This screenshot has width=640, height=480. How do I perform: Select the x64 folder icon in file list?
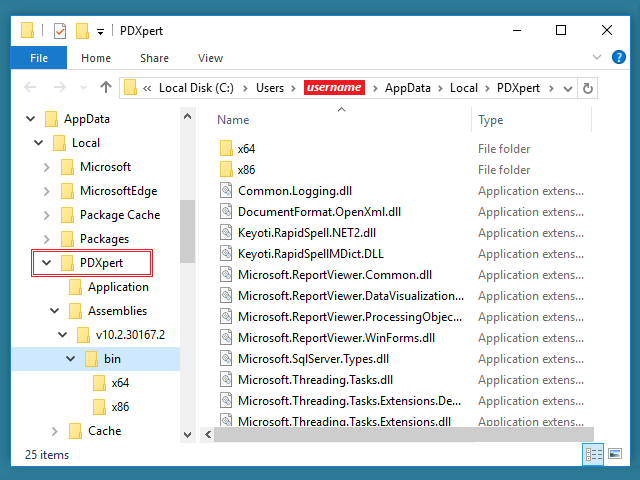226,148
